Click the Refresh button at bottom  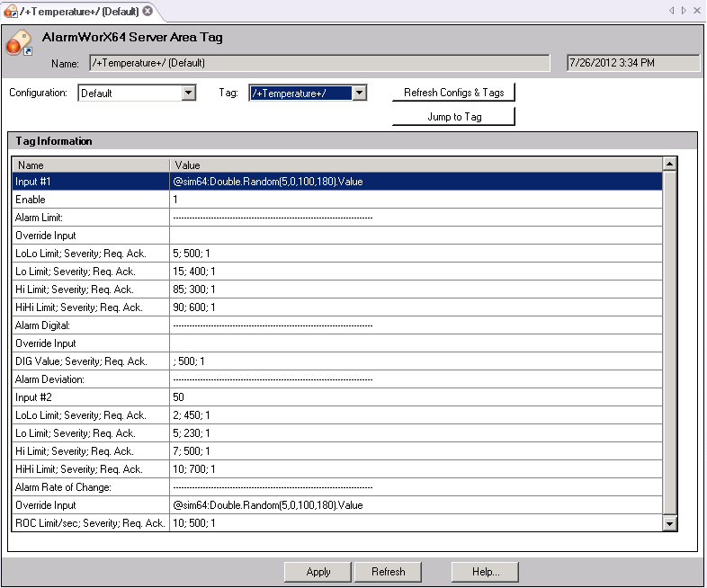click(388, 572)
